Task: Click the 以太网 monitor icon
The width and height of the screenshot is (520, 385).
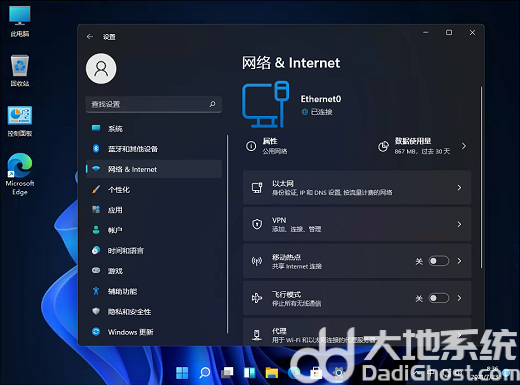Action: tap(257, 188)
